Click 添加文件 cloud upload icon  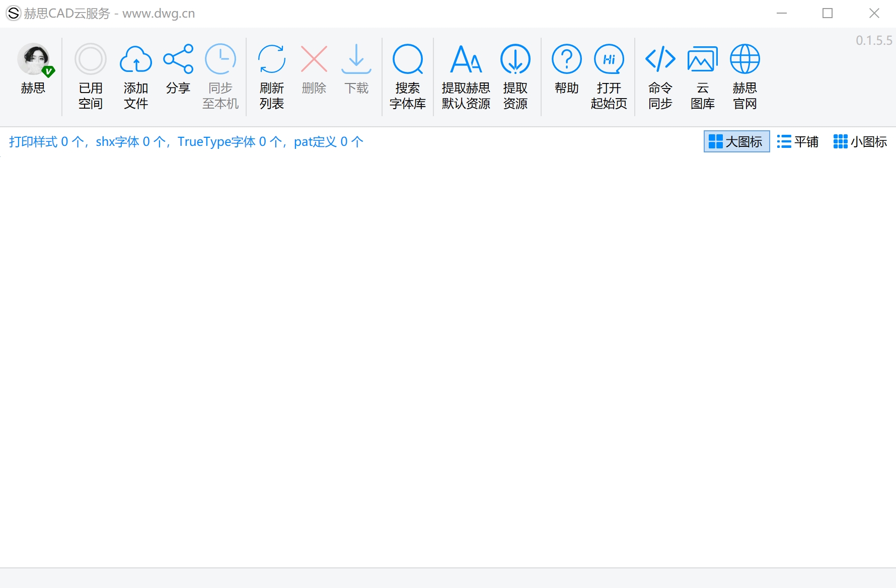pos(136,59)
